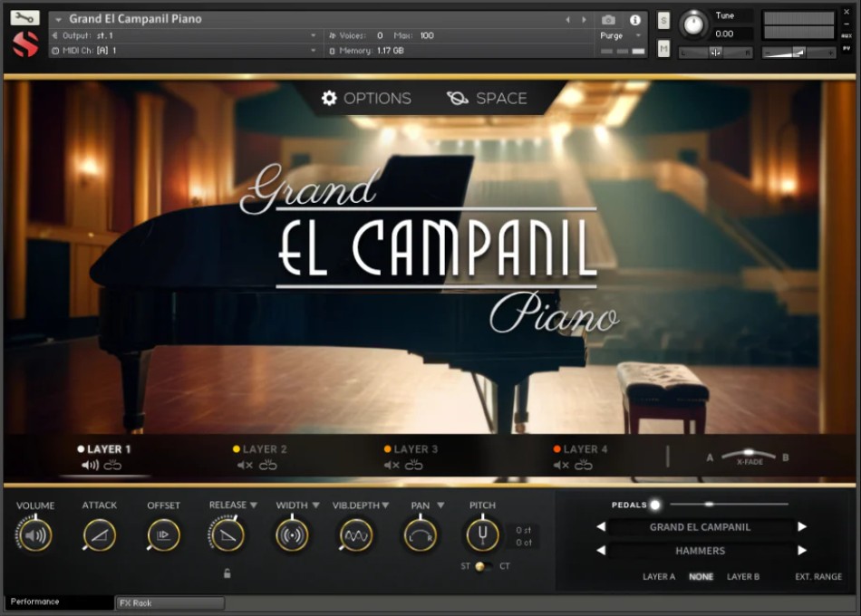This screenshot has width=861, height=616.
Task: Click the PITCH tuning fork knob
Action: [x=483, y=535]
